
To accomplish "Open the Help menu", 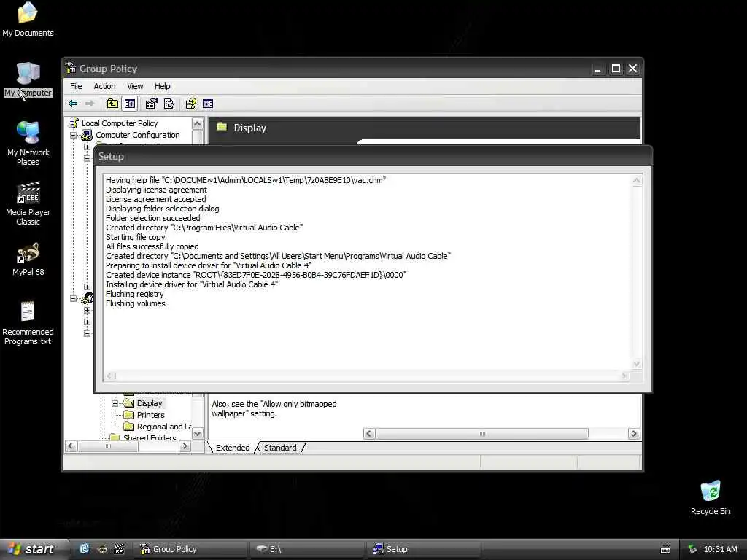I will 163,86.
